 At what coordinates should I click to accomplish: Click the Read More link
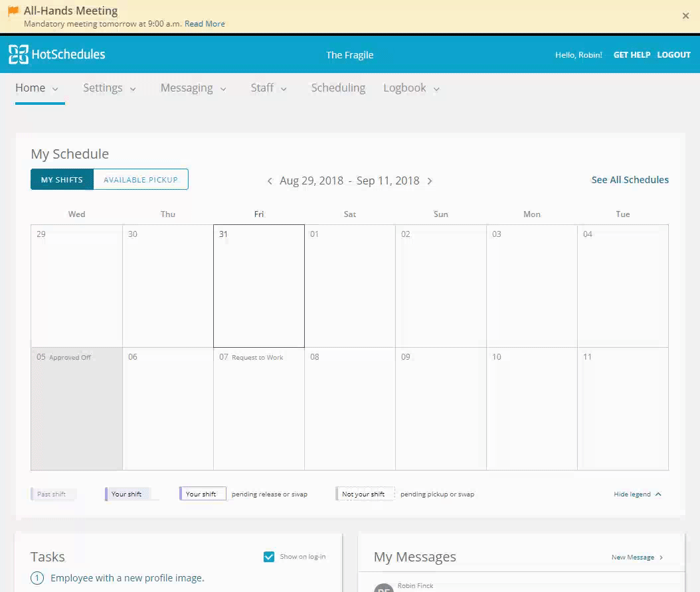tap(205, 24)
